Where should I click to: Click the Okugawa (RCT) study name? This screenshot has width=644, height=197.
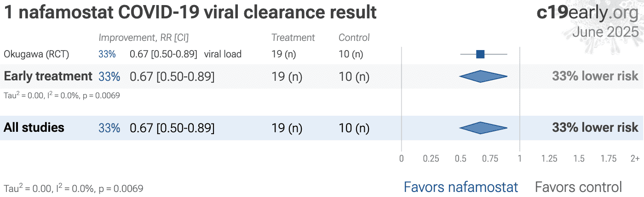36,54
